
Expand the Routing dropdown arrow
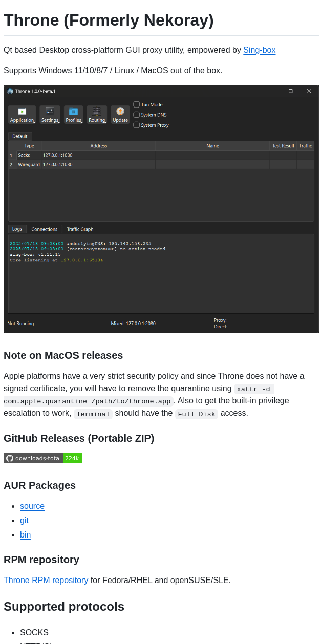tap(105, 122)
